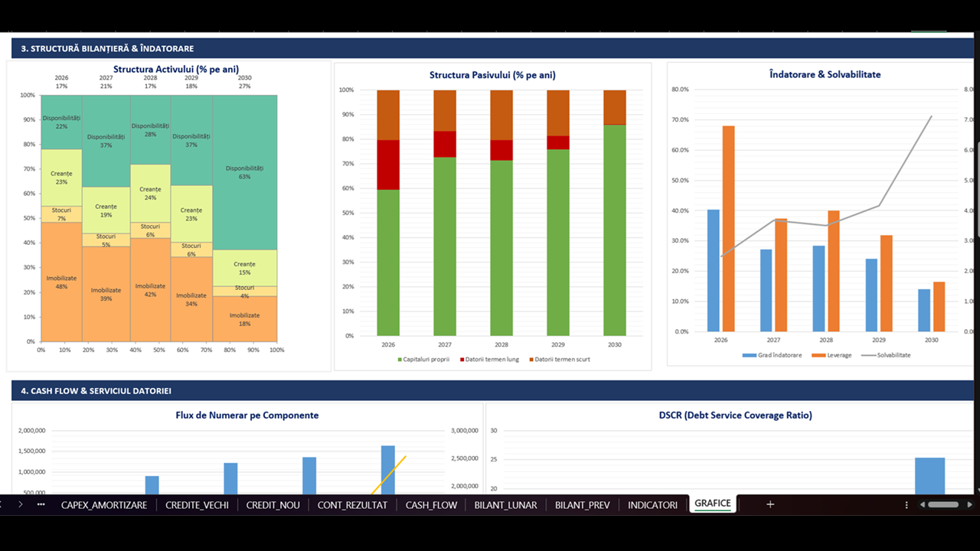The image size is (980, 551).
Task: Click the 2026 red long-term debt segment
Action: 388,165
